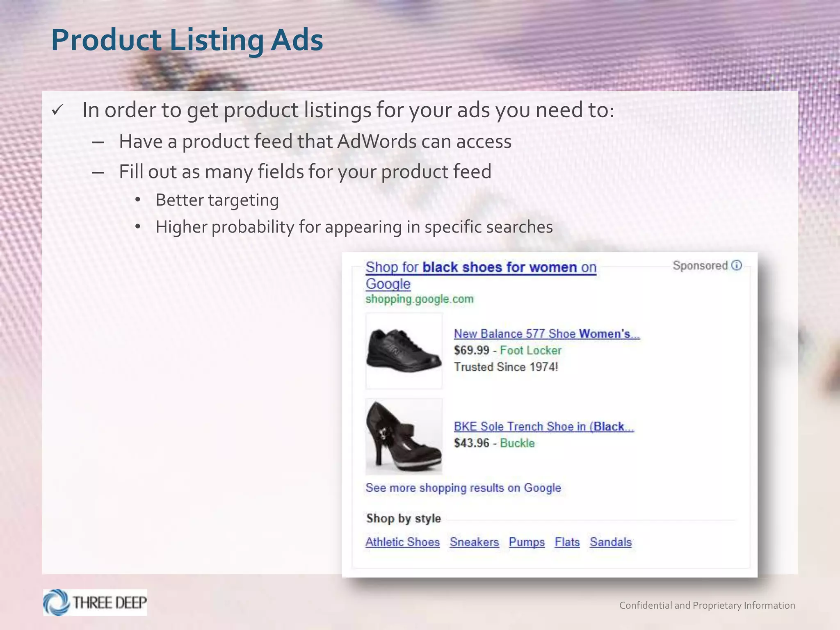This screenshot has height=630, width=840.
Task: Open the BKE Sole Trench Shoe link
Action: 544,427
